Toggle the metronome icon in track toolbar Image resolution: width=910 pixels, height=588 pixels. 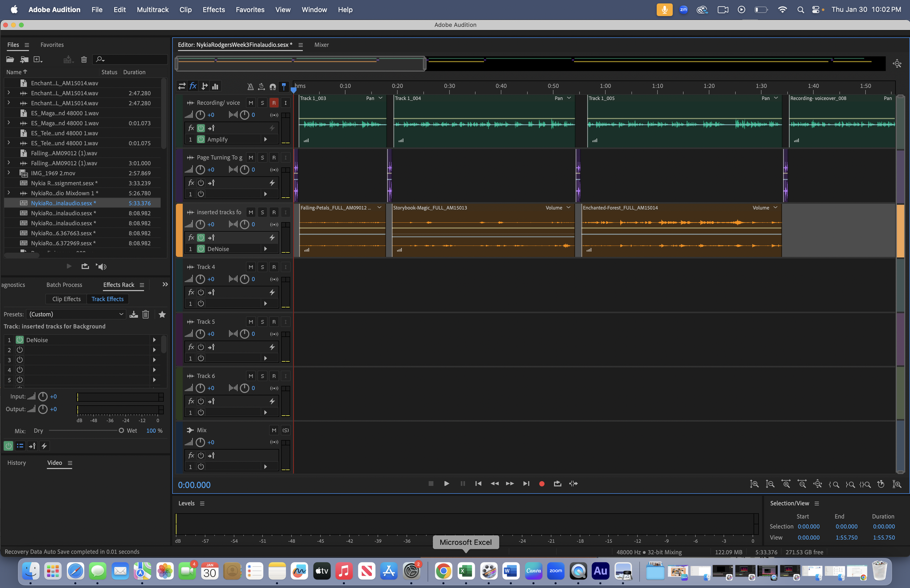250,87
